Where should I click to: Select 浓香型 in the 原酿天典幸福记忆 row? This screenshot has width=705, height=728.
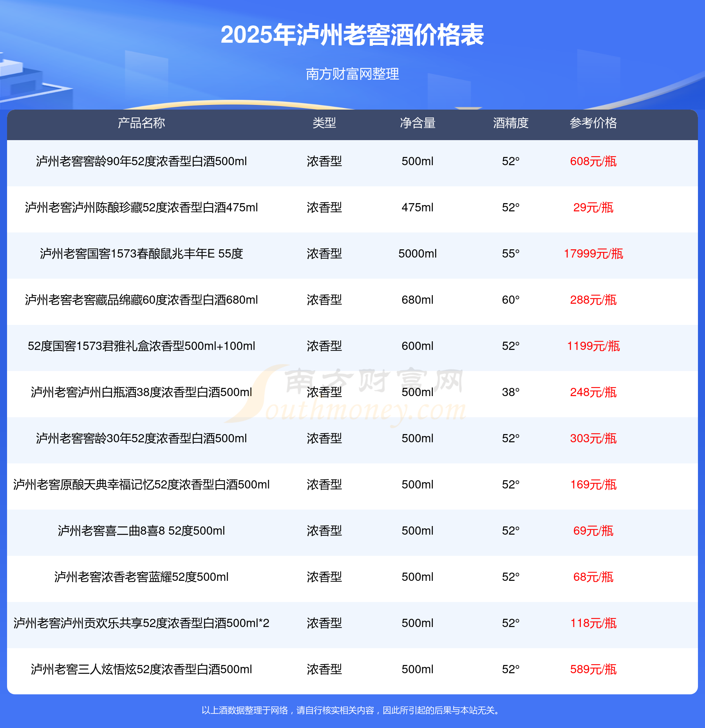(324, 485)
